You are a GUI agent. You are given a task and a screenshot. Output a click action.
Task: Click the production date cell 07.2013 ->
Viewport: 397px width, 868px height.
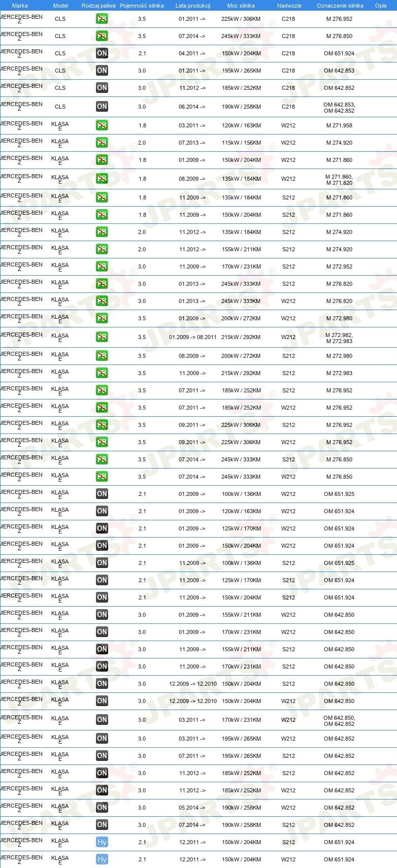pos(192,143)
